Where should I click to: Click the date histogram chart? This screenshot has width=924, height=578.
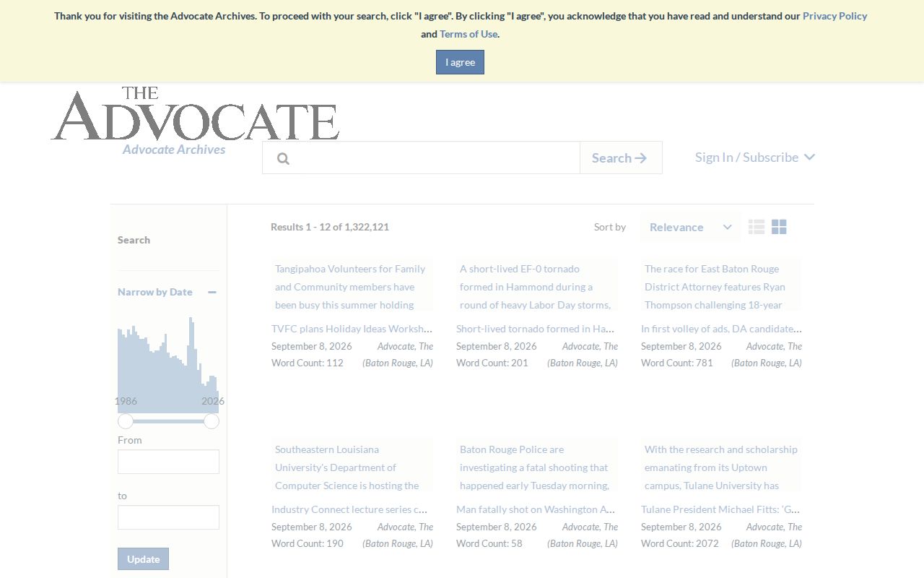pyautogui.click(x=168, y=365)
